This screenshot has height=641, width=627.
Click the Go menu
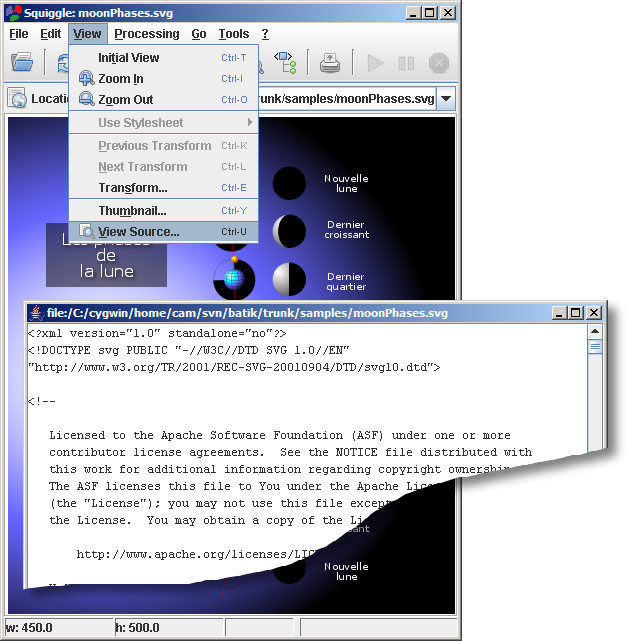[199, 34]
